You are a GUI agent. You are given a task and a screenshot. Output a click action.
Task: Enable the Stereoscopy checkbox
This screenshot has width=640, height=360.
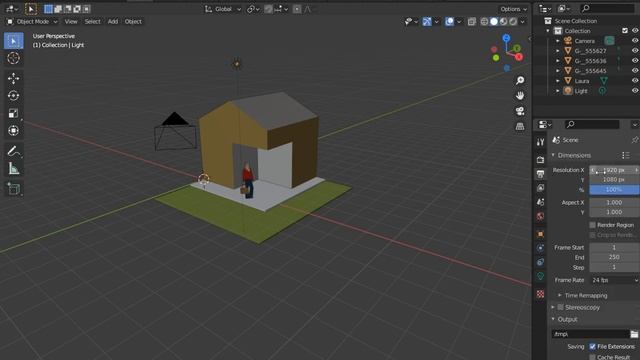(x=560, y=307)
